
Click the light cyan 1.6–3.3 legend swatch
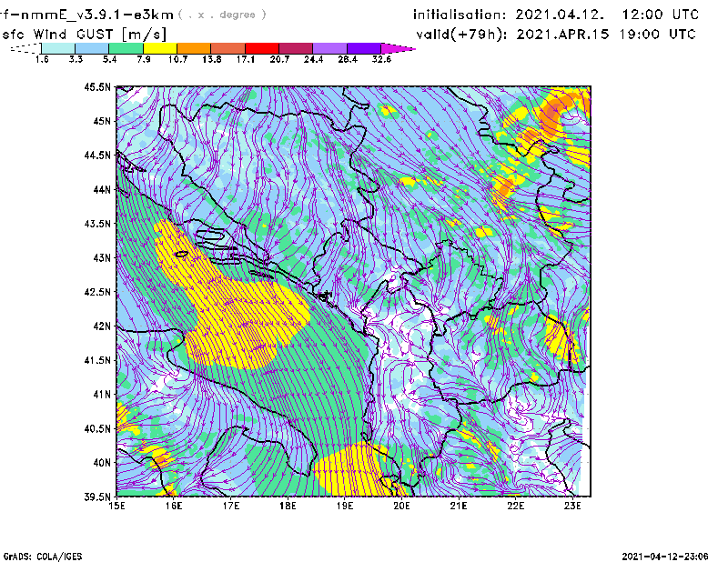tap(58, 48)
